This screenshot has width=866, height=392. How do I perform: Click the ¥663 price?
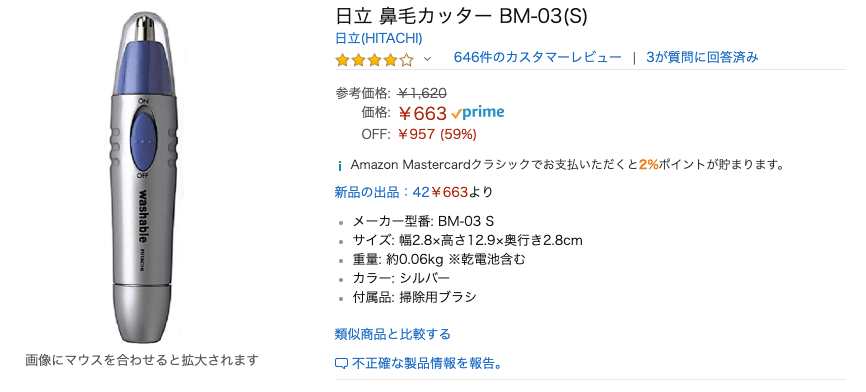click(x=422, y=113)
